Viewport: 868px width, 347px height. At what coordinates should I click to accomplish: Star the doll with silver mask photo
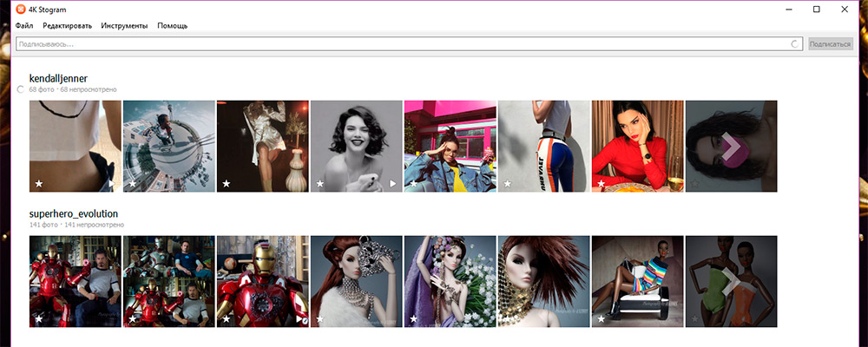(320, 318)
